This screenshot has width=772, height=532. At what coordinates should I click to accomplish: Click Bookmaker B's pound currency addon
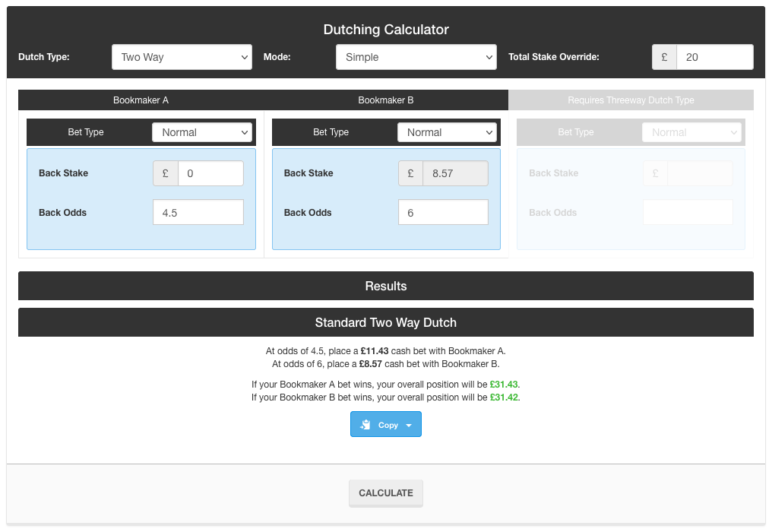point(411,173)
